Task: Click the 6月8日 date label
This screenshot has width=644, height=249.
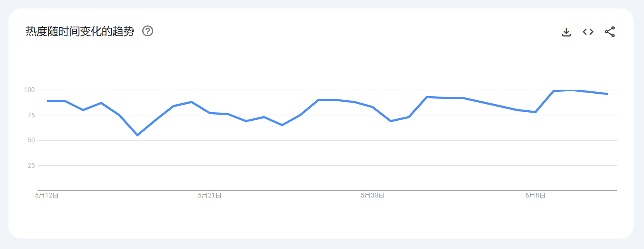Action: 535,195
